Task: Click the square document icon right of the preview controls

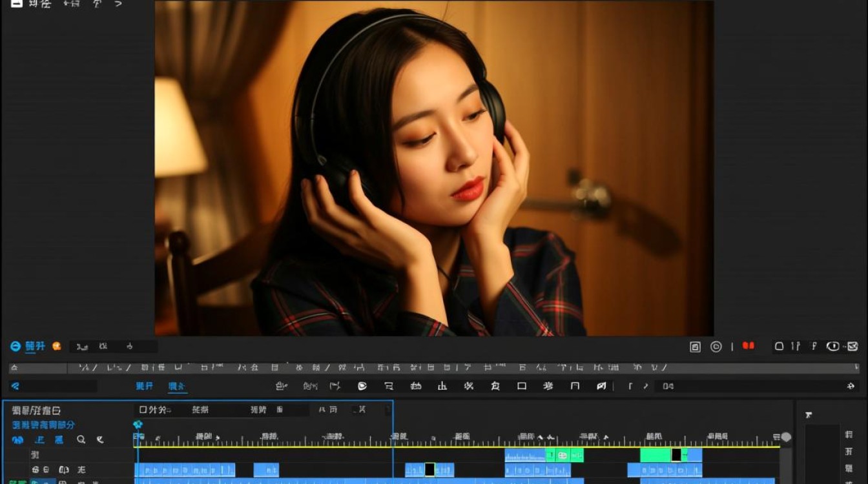Action: coord(695,347)
